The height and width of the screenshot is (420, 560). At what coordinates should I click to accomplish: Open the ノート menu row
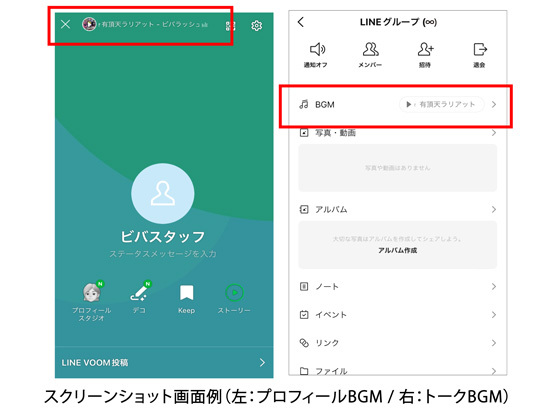point(398,286)
